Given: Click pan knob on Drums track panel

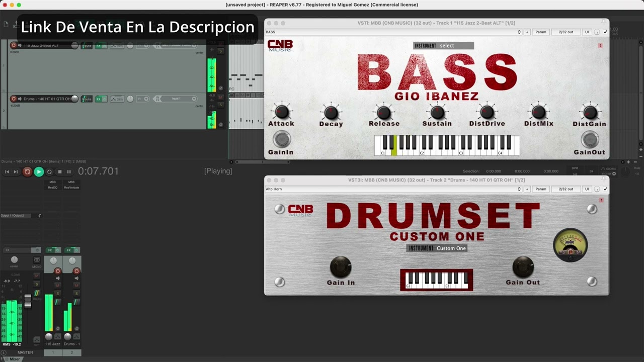Looking at the screenshot, I should (130, 99).
